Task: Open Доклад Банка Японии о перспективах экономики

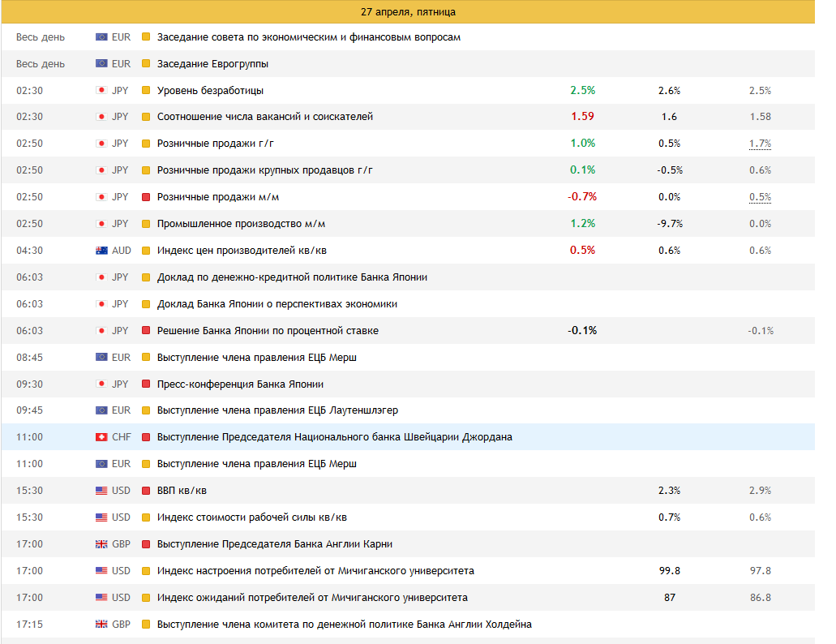Action: pyautogui.click(x=277, y=304)
